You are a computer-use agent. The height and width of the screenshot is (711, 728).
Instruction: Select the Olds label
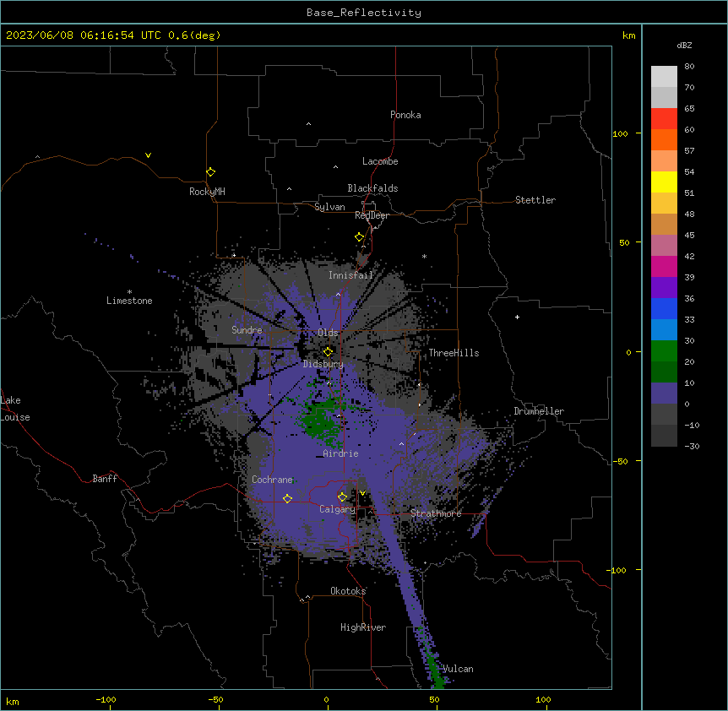(328, 333)
